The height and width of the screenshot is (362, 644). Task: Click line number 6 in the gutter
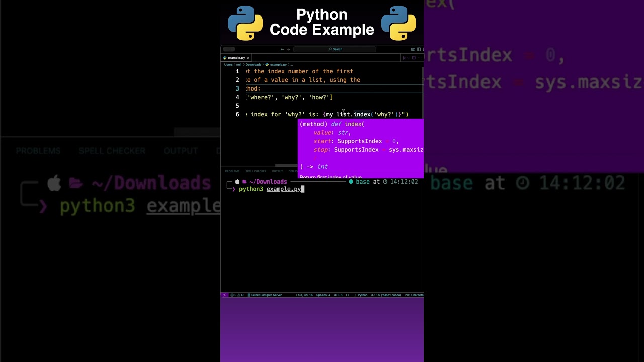click(237, 114)
